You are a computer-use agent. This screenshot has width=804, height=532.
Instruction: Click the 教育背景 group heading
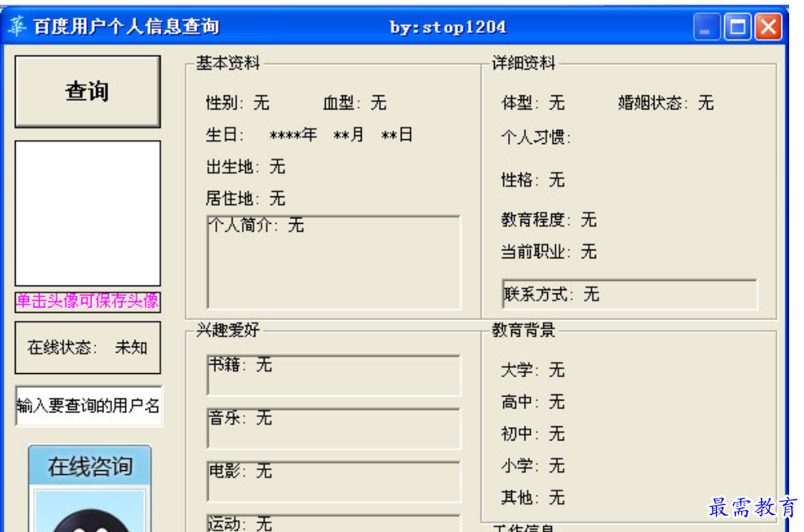pyautogui.click(x=524, y=329)
